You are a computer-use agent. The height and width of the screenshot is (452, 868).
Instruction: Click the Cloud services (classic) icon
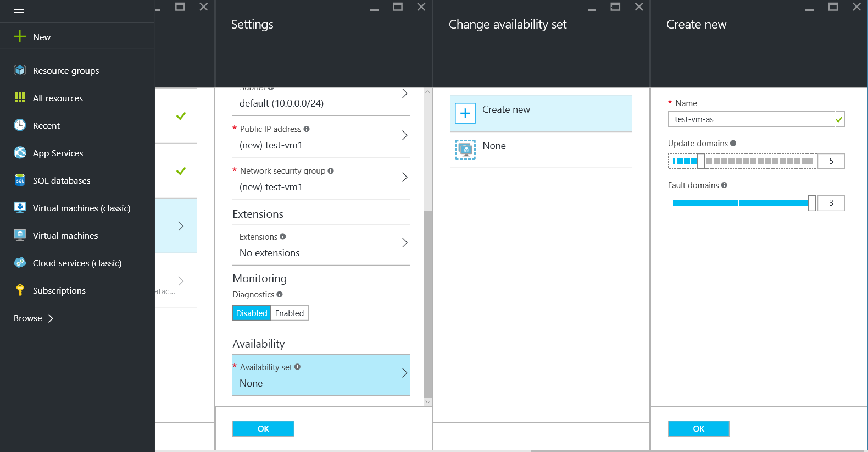point(20,262)
